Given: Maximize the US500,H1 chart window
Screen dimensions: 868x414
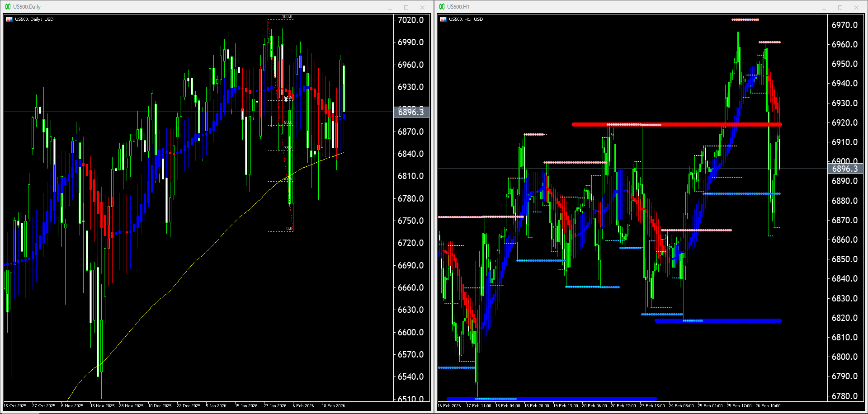Looking at the screenshot, I should tap(840, 7).
